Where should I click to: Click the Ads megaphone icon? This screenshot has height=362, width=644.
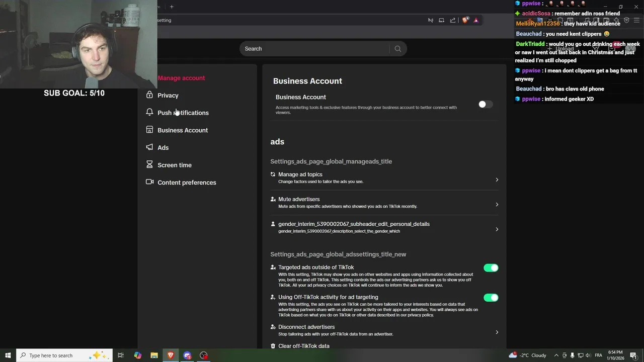pos(149,147)
